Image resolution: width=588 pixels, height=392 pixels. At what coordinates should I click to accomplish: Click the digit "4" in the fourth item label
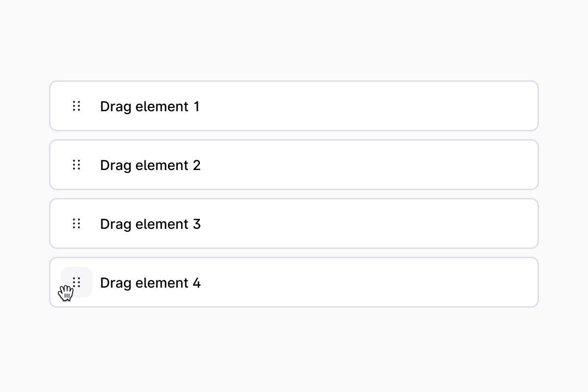(x=196, y=283)
